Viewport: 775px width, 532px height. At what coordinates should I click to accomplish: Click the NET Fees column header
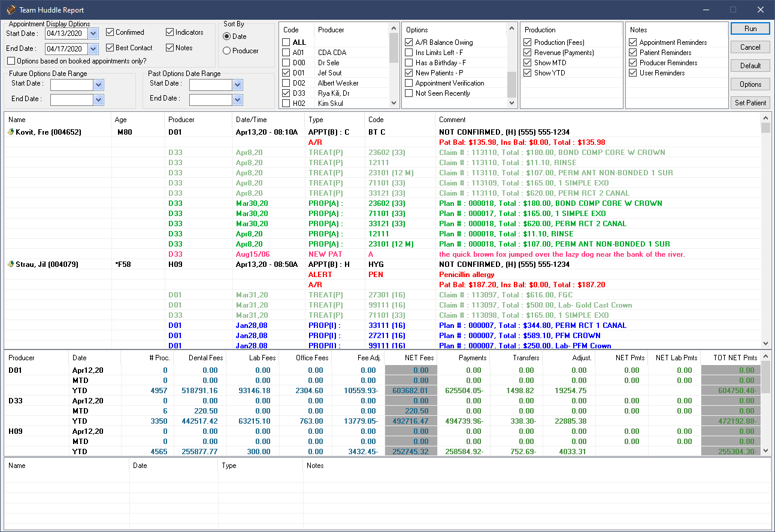411,358
